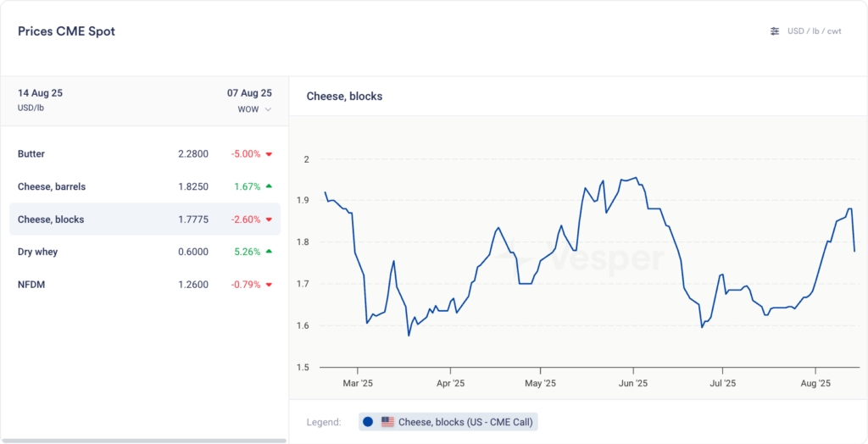
Task: Click the US flag icon in legend
Action: 387,422
